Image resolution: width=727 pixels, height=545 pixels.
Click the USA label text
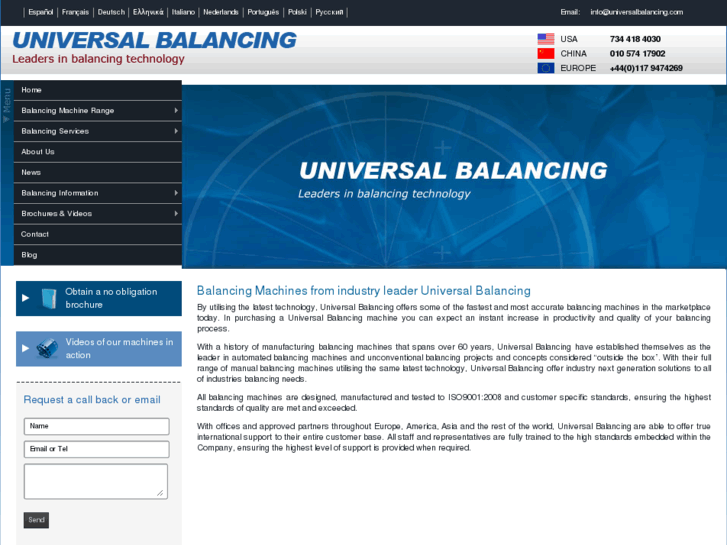569,39
